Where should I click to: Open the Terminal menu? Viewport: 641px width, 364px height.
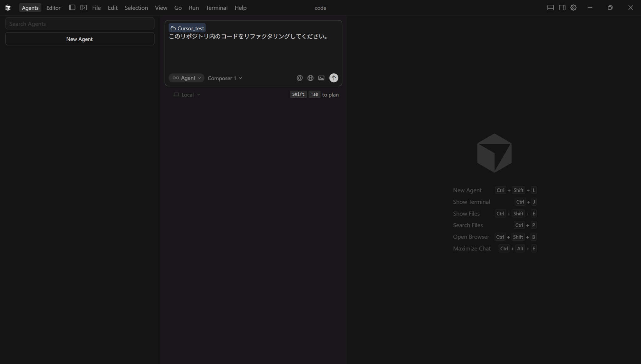[x=217, y=8]
